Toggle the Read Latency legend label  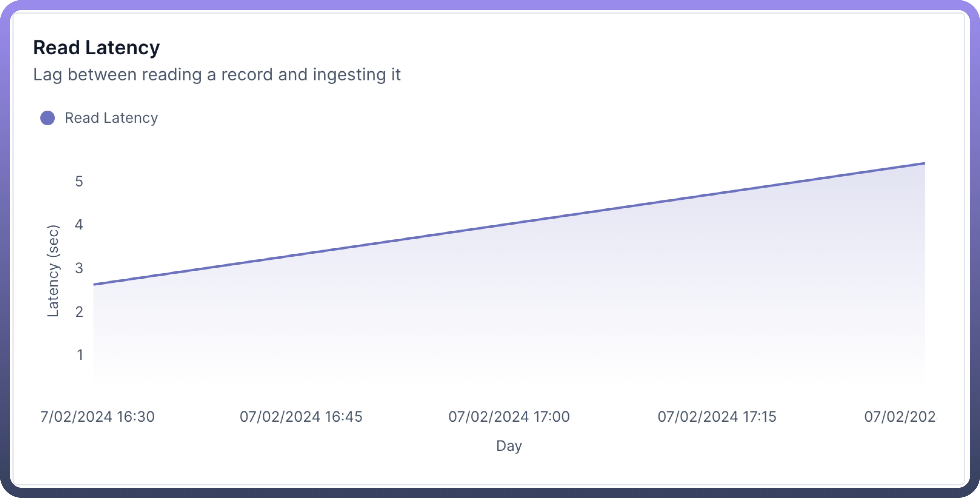[x=111, y=118]
